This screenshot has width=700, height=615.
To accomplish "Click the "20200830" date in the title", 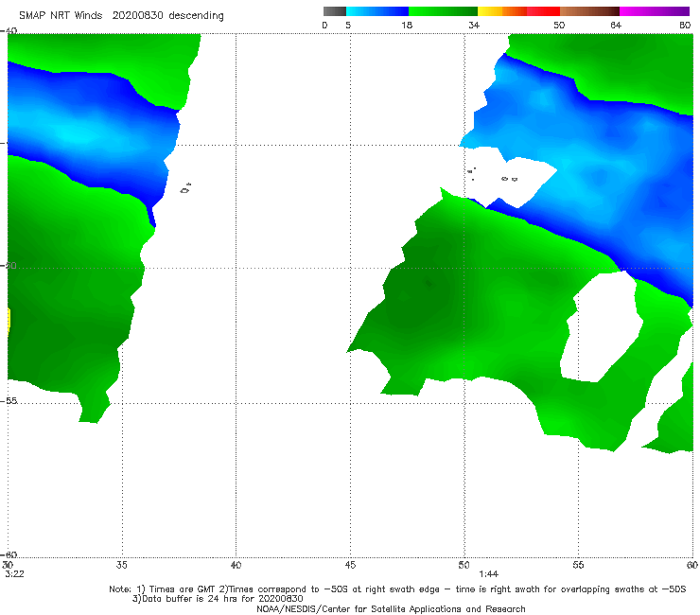I will (137, 16).
